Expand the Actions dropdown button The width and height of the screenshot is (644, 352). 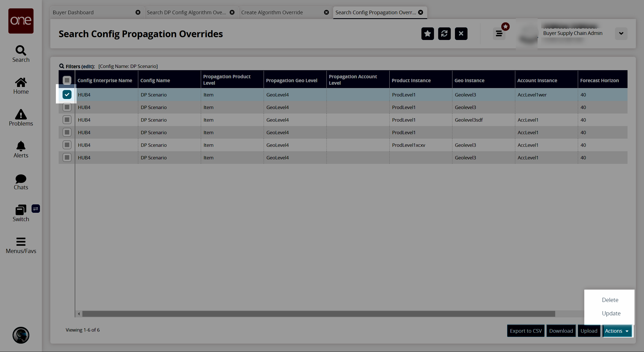click(x=617, y=331)
